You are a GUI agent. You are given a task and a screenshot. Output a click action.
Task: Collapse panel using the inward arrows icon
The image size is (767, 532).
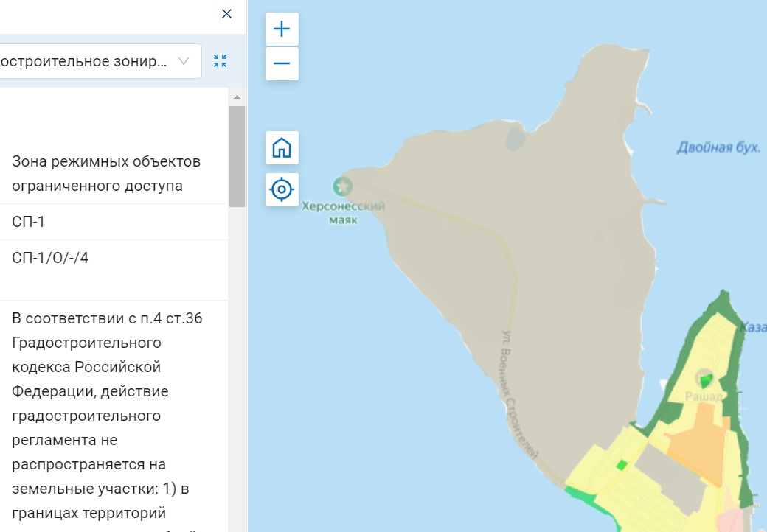pyautogui.click(x=220, y=61)
